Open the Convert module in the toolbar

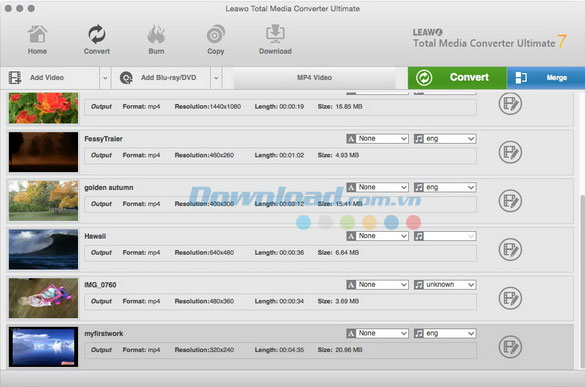pos(97,40)
